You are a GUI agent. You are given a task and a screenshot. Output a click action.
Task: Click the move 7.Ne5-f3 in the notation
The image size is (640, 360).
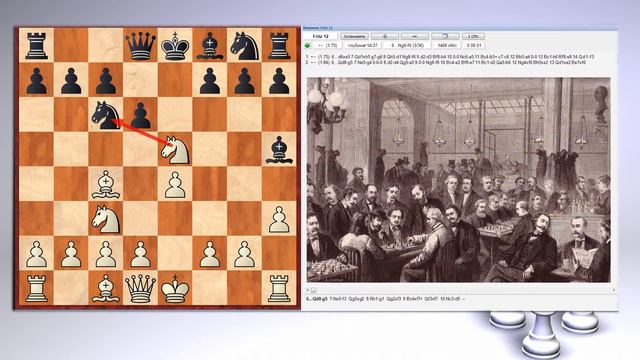[338, 299]
